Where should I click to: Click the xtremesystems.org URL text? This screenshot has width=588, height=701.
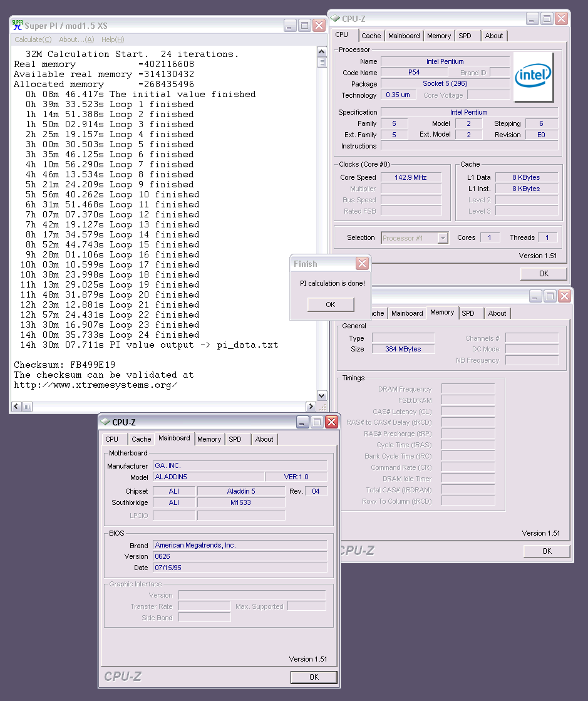96,385
